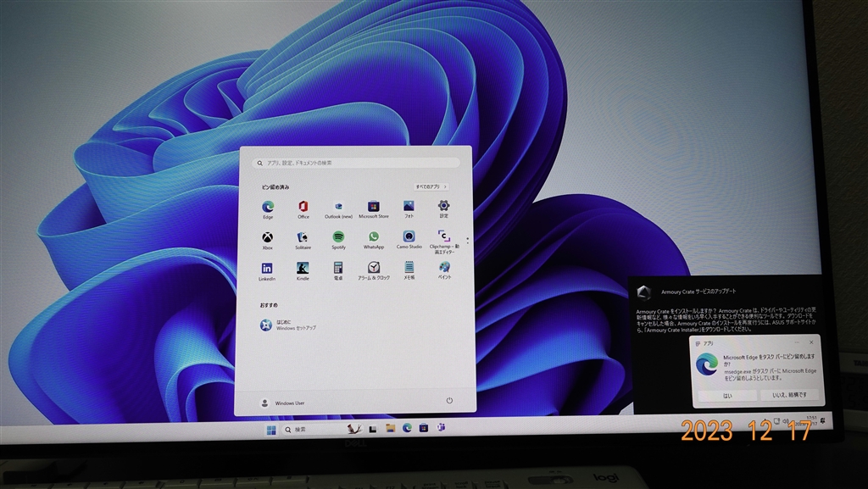Open Windows User account menu
The width and height of the screenshot is (868, 489).
[x=282, y=403]
